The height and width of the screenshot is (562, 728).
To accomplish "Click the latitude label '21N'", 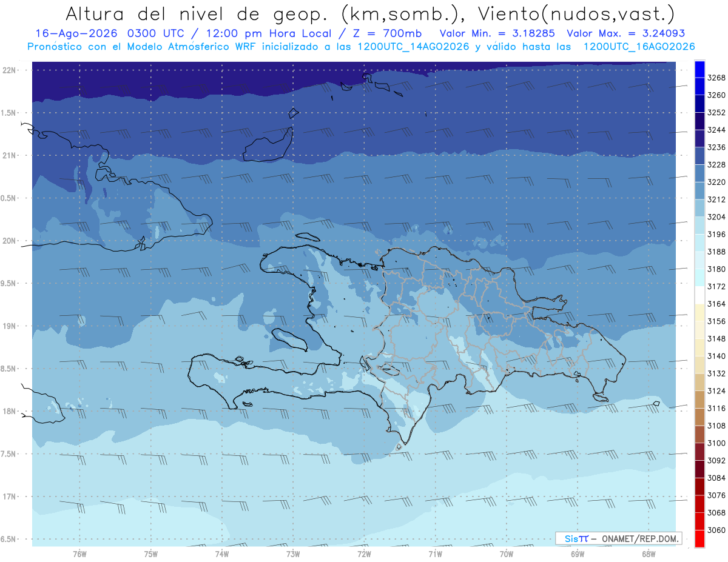I will pyautogui.click(x=10, y=156).
